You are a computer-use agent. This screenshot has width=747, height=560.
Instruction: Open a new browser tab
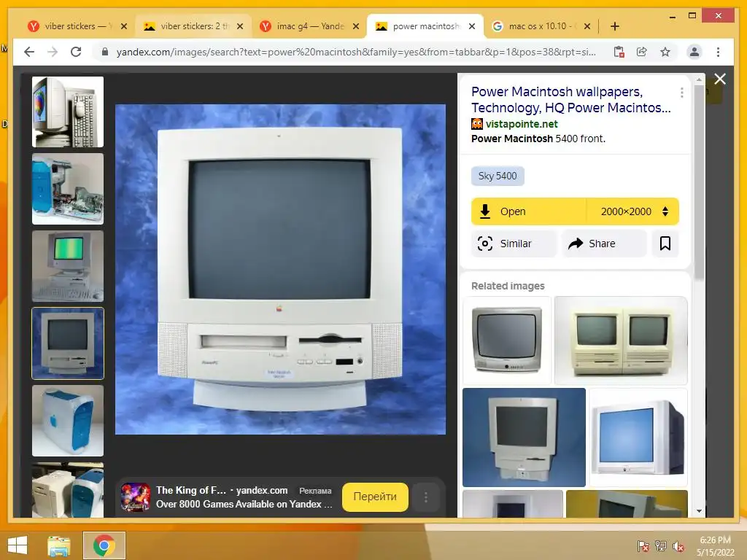click(x=615, y=26)
